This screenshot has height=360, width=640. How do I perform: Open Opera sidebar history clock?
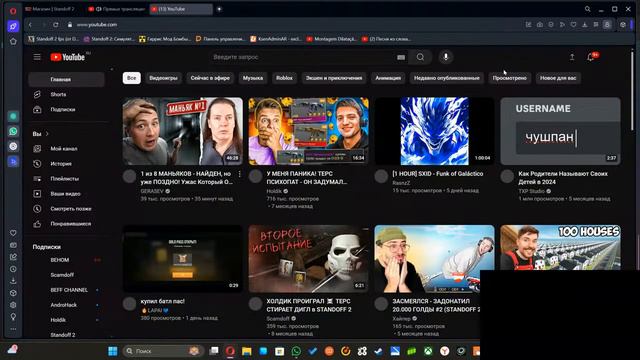[x=13, y=269]
